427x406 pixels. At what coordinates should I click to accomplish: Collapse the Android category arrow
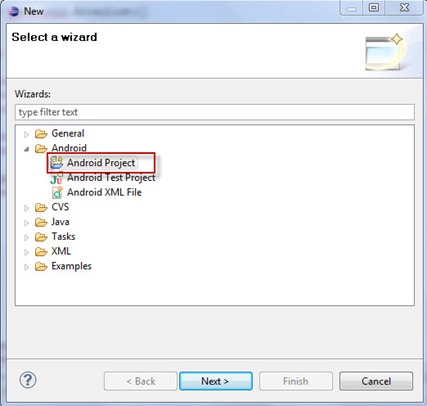click(26, 149)
